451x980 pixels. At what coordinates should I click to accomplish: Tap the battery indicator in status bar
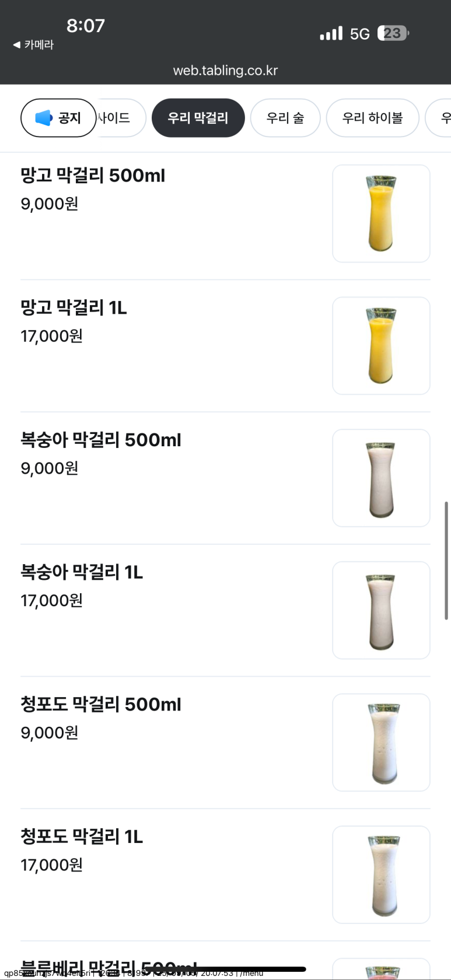(393, 33)
